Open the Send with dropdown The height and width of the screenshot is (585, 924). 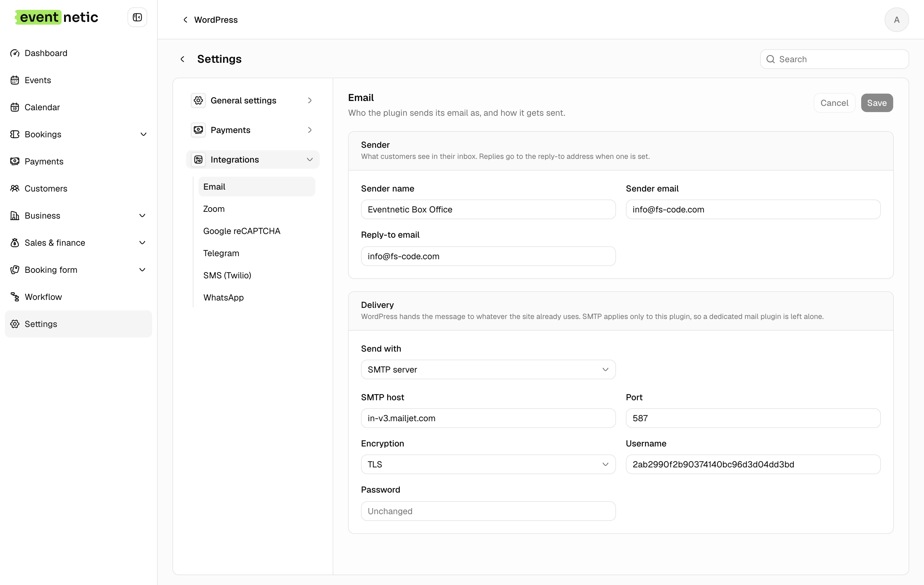(488, 369)
